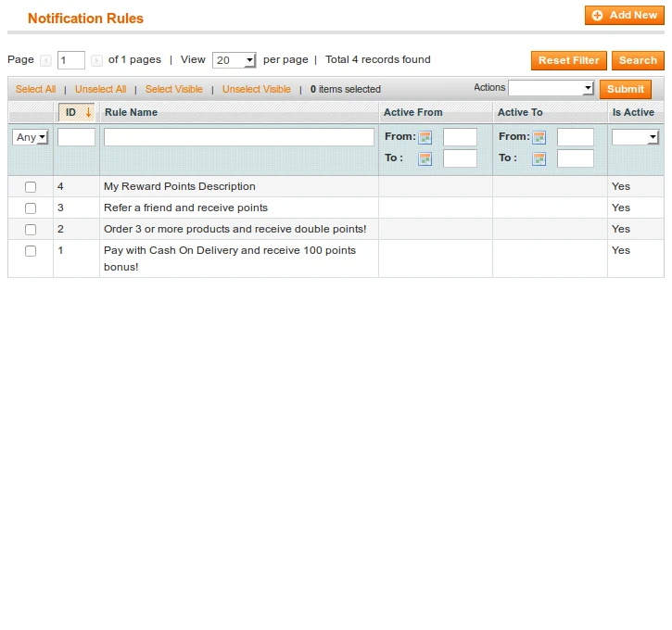Sort by the ID column header
The height and width of the screenshot is (630, 672).
(x=71, y=112)
